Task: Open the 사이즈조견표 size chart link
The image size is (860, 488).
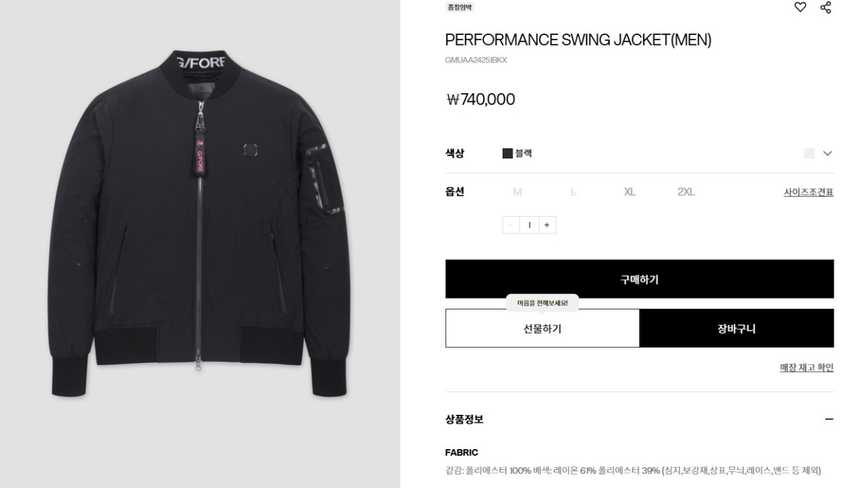Action: (808, 192)
